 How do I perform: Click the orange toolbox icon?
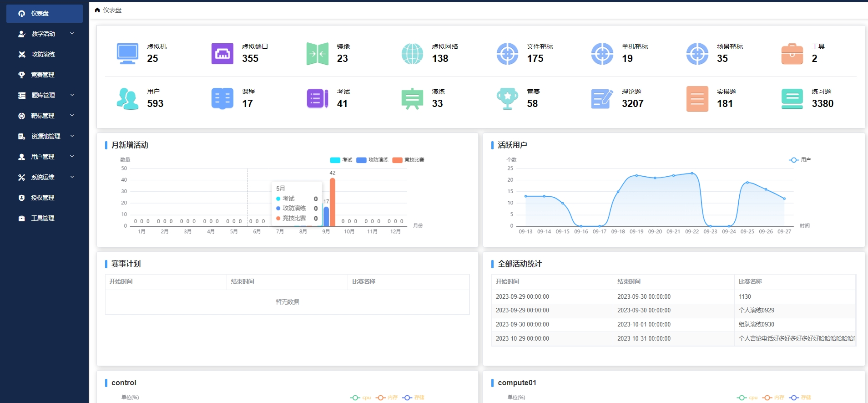click(x=792, y=54)
